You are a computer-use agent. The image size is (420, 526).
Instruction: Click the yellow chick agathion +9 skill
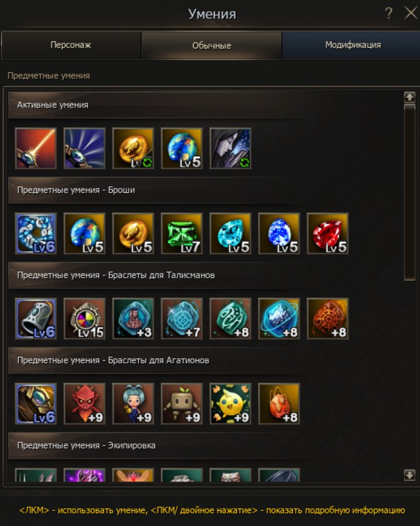230,404
